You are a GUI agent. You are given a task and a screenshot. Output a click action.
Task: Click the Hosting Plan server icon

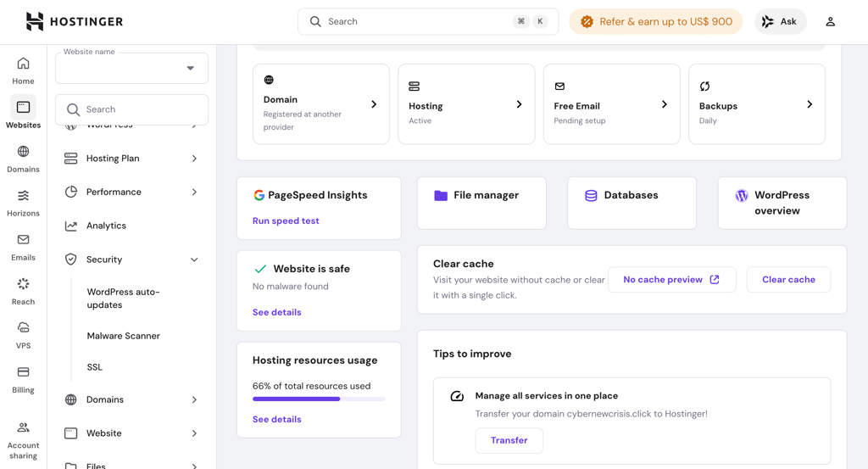(71, 159)
